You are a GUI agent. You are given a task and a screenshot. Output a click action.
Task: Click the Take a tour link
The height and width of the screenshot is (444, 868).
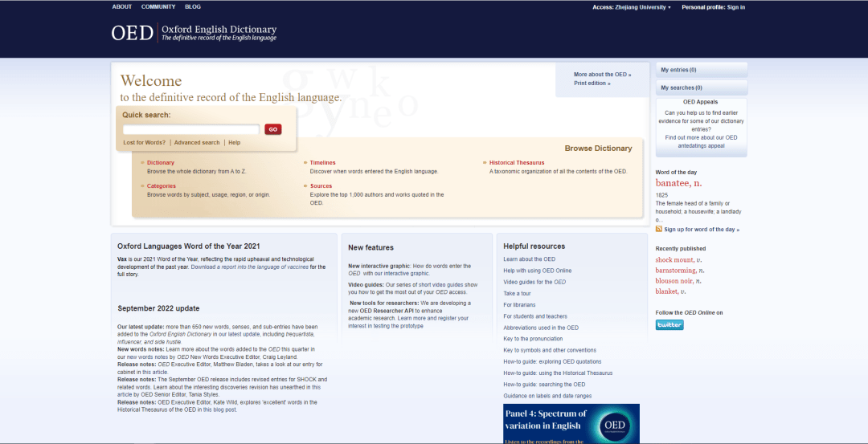[517, 294]
